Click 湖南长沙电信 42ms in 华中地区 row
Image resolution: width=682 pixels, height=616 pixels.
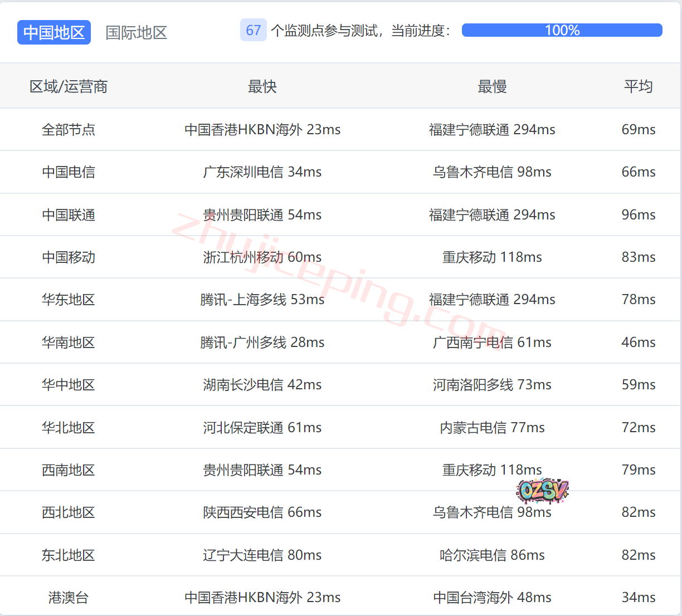pyautogui.click(x=262, y=385)
